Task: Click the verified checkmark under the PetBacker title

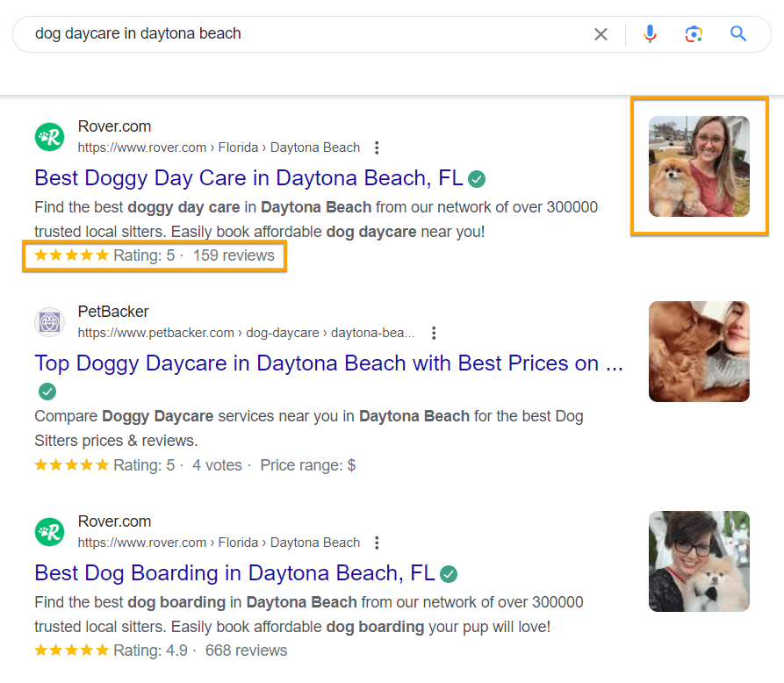Action: tap(47, 391)
